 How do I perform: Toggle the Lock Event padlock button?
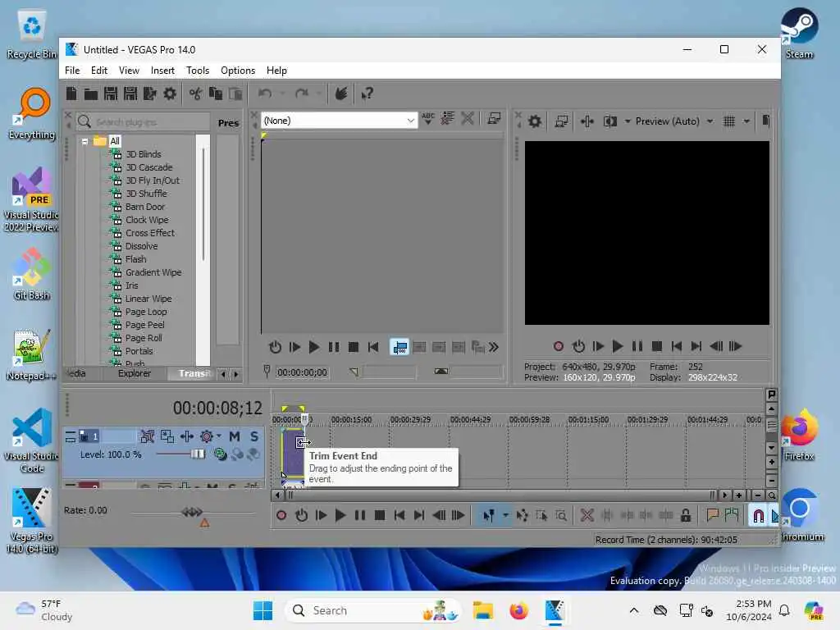pyautogui.click(x=686, y=515)
